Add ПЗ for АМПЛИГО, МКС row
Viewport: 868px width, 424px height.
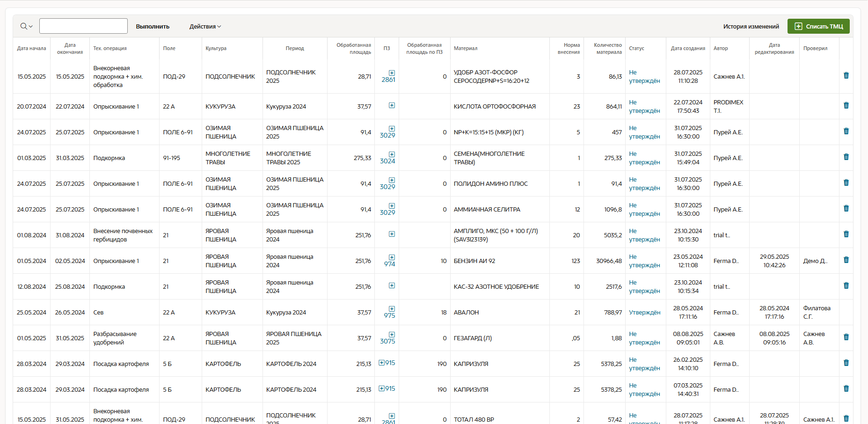pos(392,234)
